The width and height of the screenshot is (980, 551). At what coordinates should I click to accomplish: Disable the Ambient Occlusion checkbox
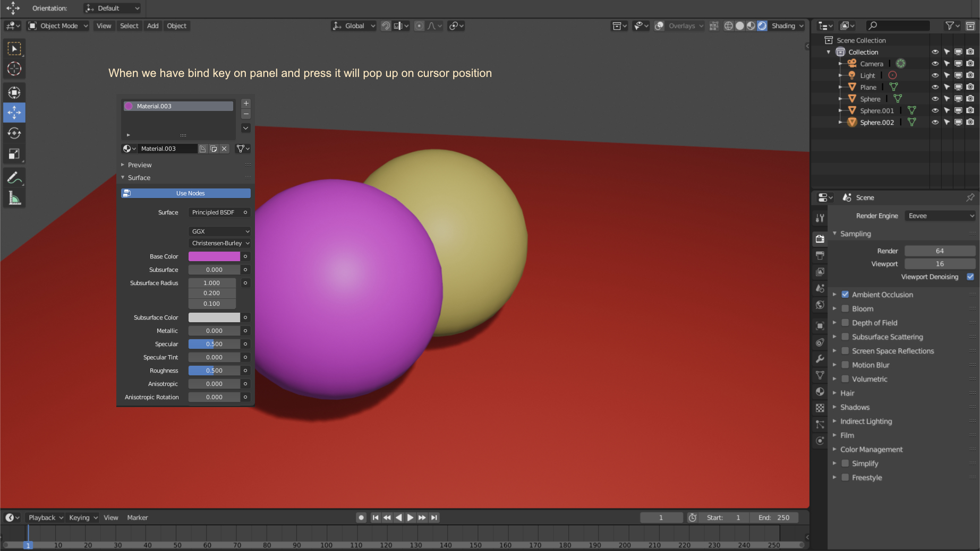click(845, 295)
